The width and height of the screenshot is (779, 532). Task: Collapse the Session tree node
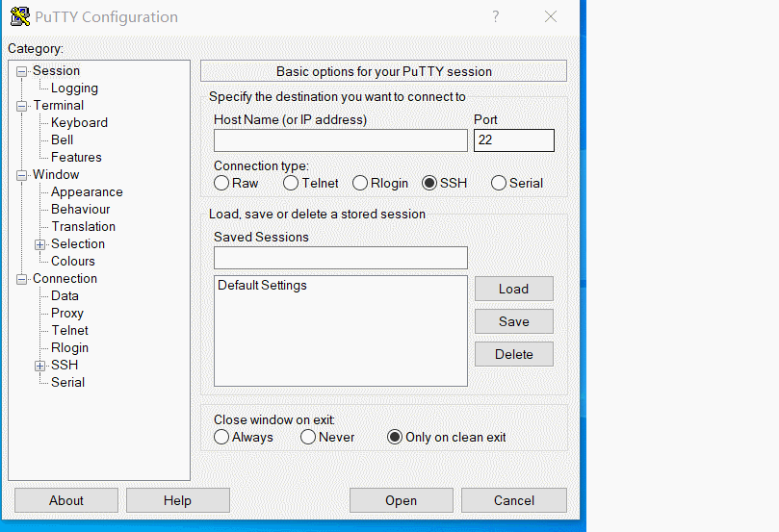(x=22, y=71)
